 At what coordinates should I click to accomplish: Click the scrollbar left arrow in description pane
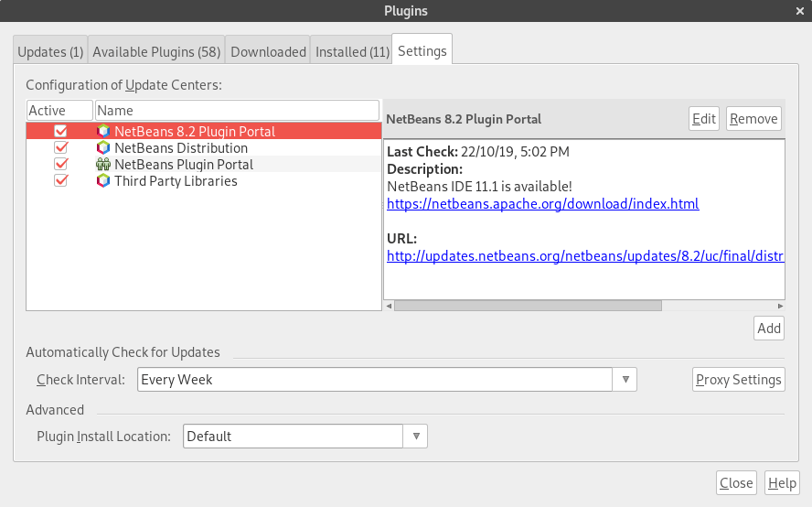(389, 306)
